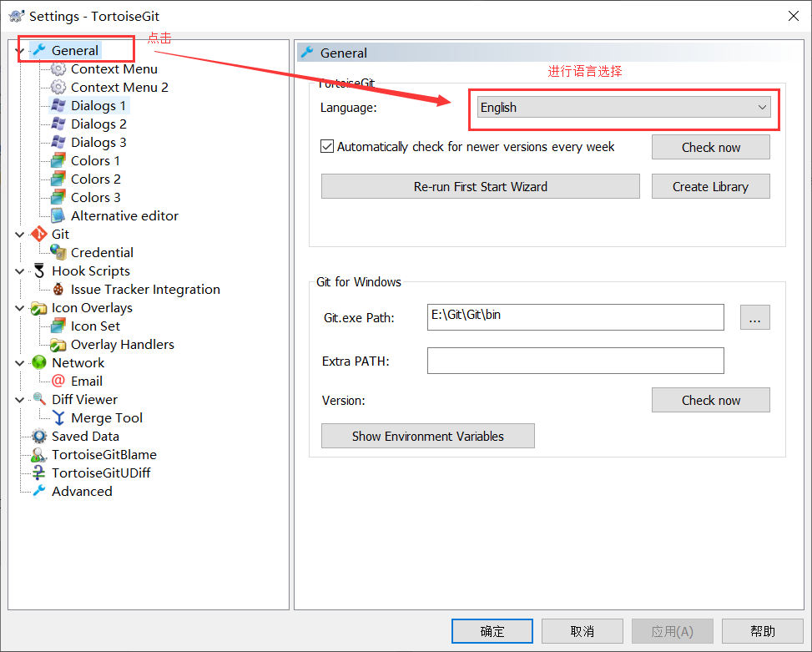Screen dimensions: 812x652
Task: Collapse the Network tree node
Action: [20, 363]
